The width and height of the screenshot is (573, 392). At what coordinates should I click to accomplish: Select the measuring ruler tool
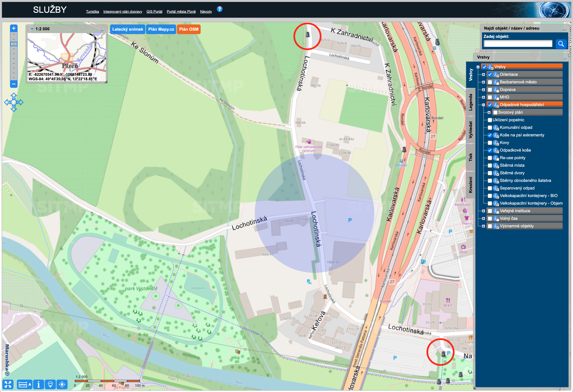click(x=23, y=384)
